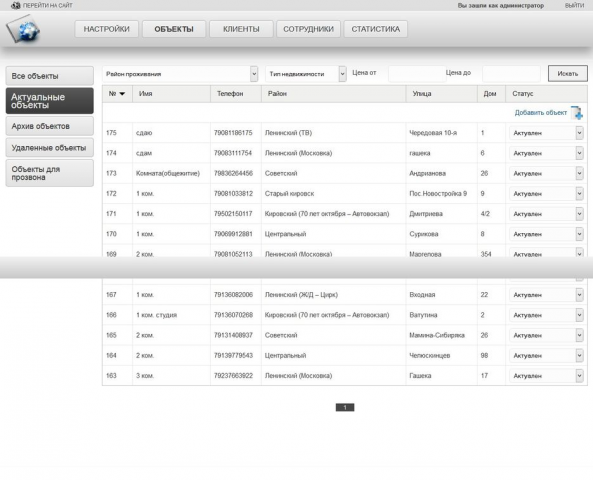Viewport: 593px width, 480px height.
Task: Expand the 'Тип недвижимости' dropdown
Action: point(306,74)
